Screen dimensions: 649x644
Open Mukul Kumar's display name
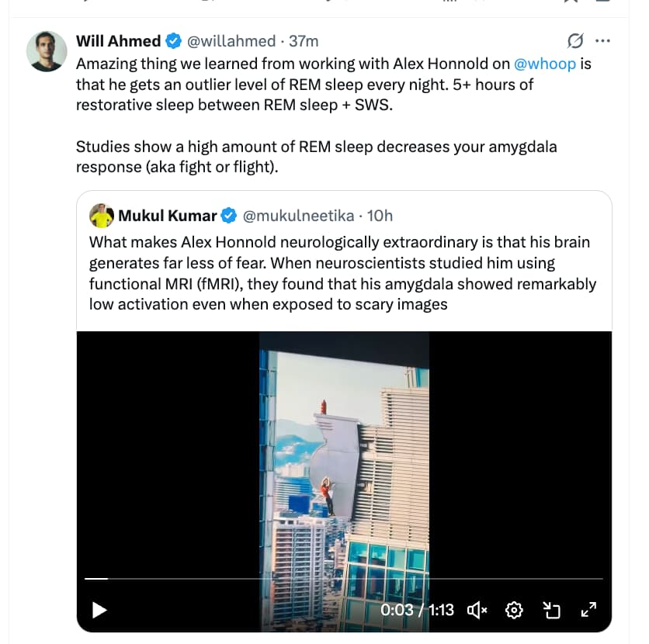click(168, 215)
